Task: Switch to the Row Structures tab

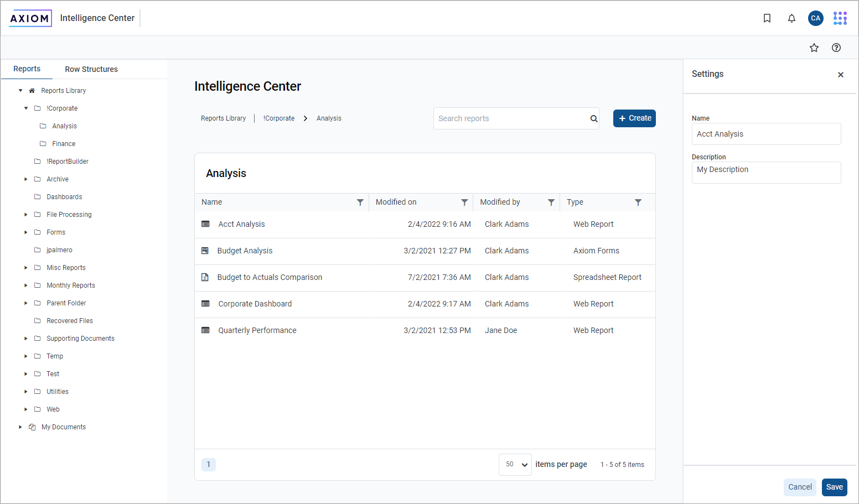Action: coord(91,69)
